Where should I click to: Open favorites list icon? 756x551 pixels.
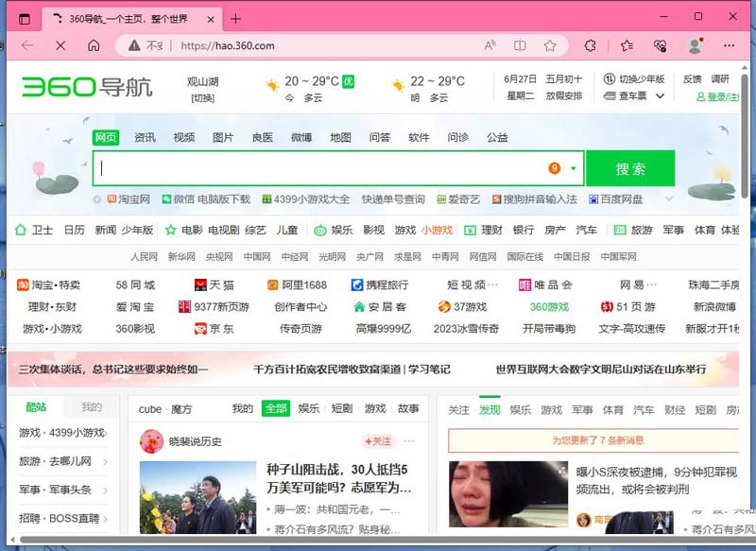[627, 45]
